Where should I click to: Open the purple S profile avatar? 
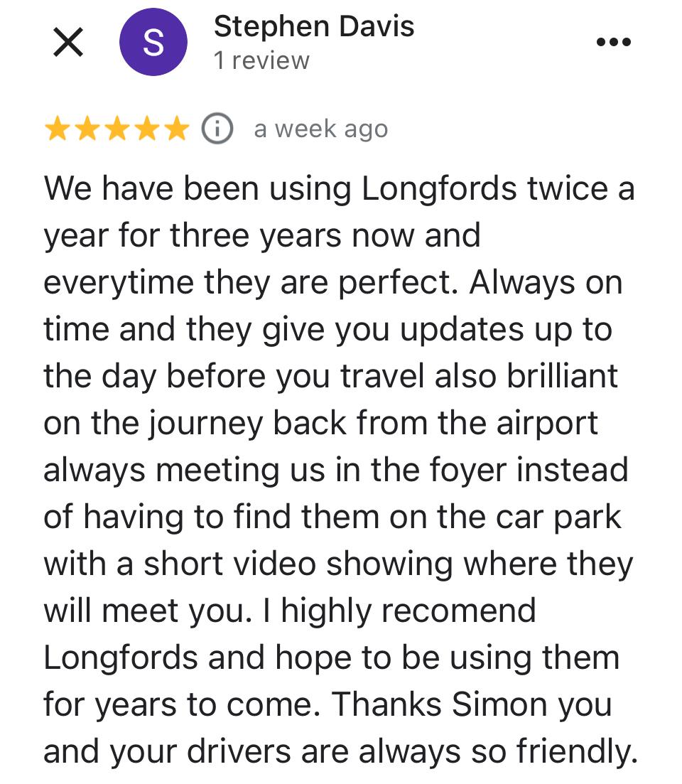[x=153, y=42]
